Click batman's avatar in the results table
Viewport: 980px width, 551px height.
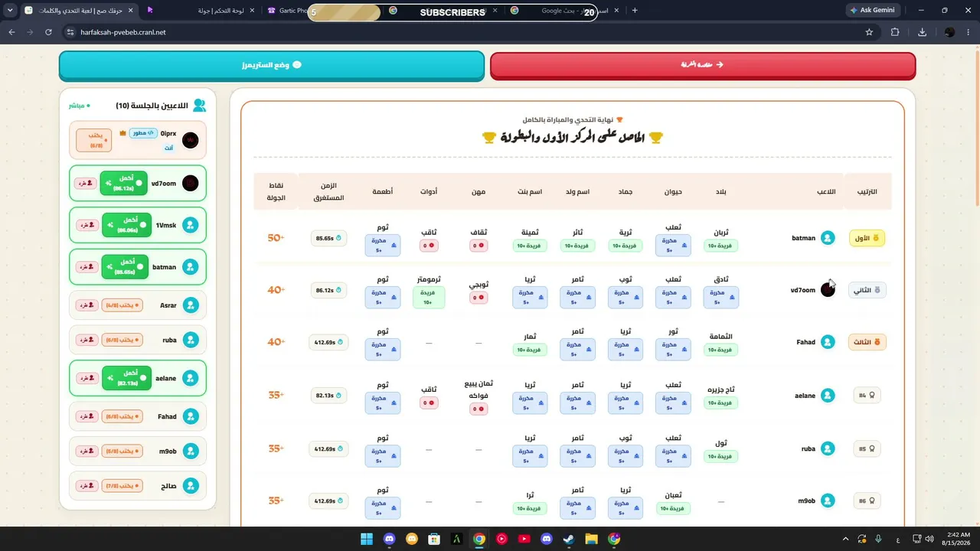(x=828, y=238)
